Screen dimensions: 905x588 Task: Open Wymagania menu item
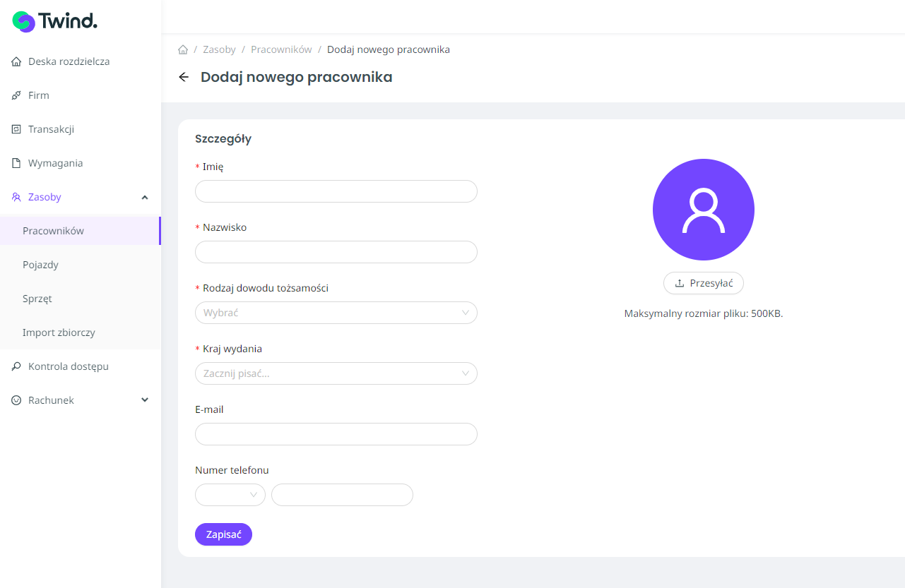pos(81,163)
